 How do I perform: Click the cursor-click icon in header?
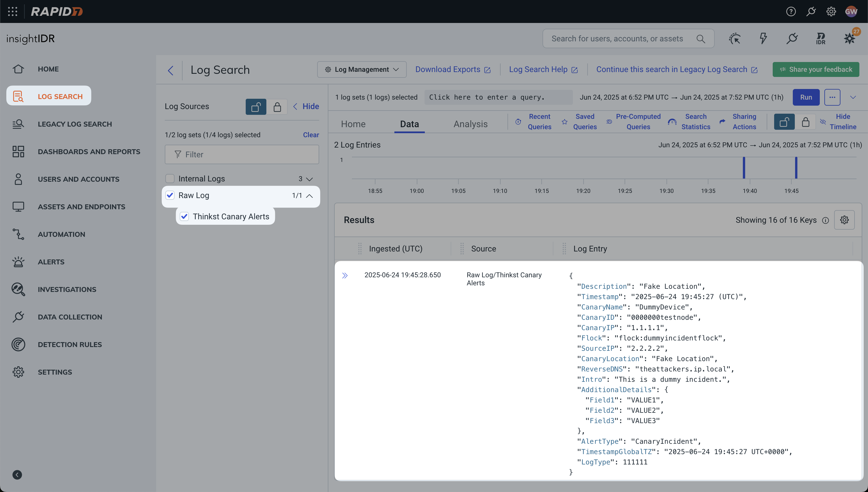[735, 38]
